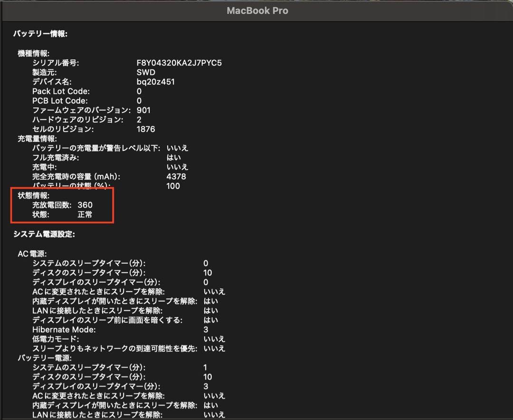Select the Hibernate Mode value 3
The height and width of the screenshot is (420, 513).
click(206, 330)
